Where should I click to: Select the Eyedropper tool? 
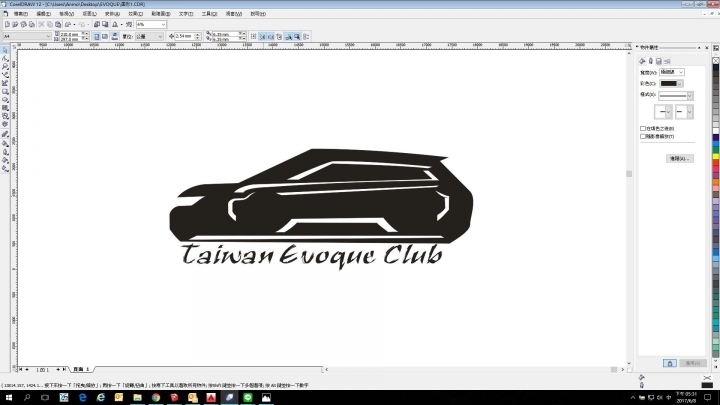coord(5,144)
